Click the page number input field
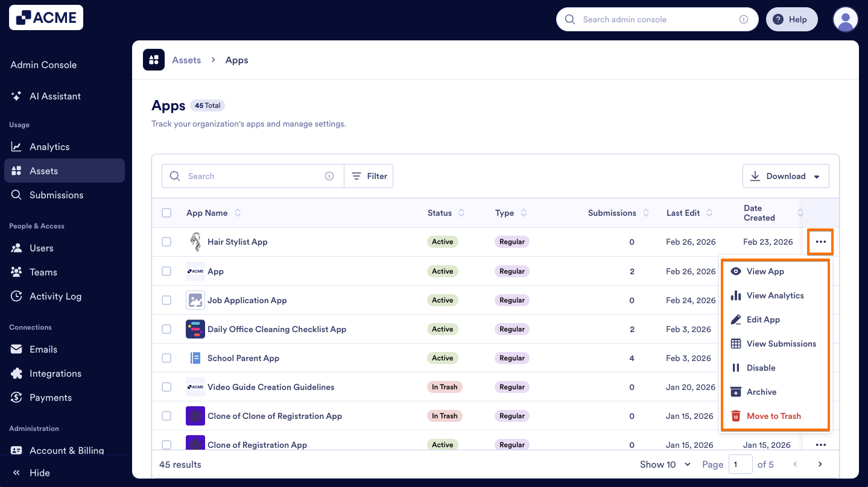The width and height of the screenshot is (868, 487). pyautogui.click(x=741, y=464)
